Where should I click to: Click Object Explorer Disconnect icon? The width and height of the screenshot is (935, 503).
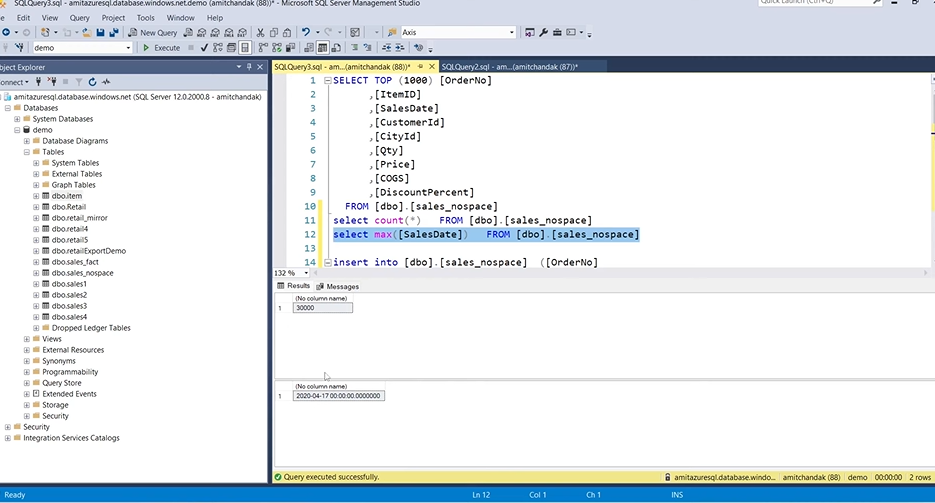pyautogui.click(x=52, y=82)
